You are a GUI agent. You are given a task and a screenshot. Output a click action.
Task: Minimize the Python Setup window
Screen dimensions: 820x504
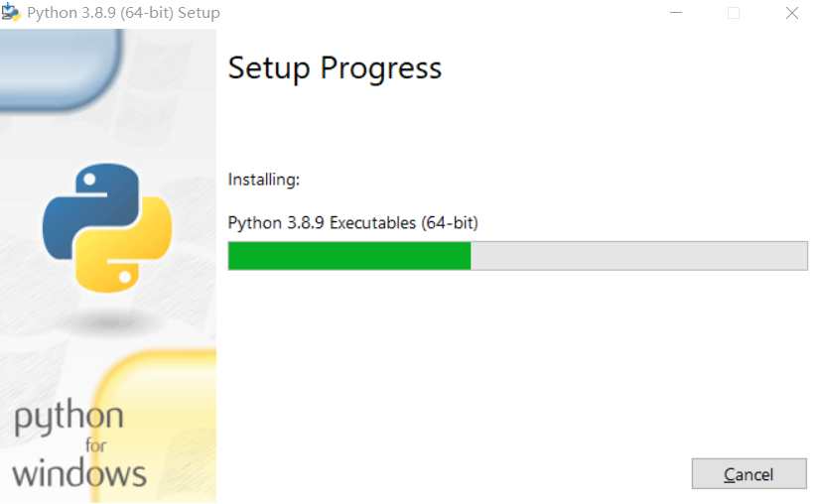[676, 14]
